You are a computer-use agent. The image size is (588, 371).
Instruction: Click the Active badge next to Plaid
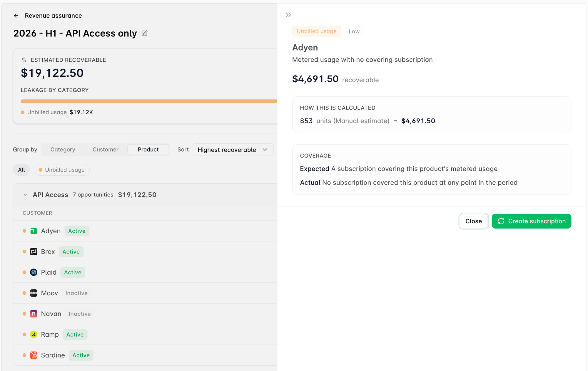(x=73, y=272)
